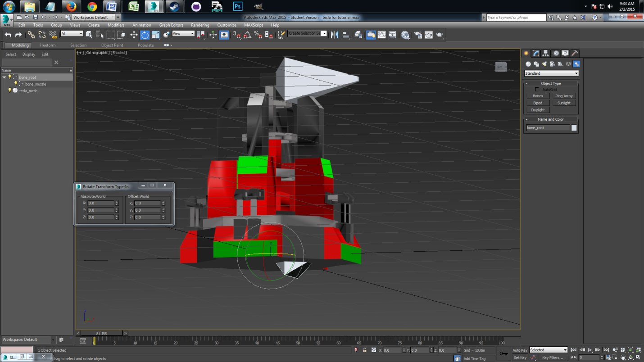The image size is (644, 362).
Task: Open Render Setup dialog
Action: pos(418,35)
